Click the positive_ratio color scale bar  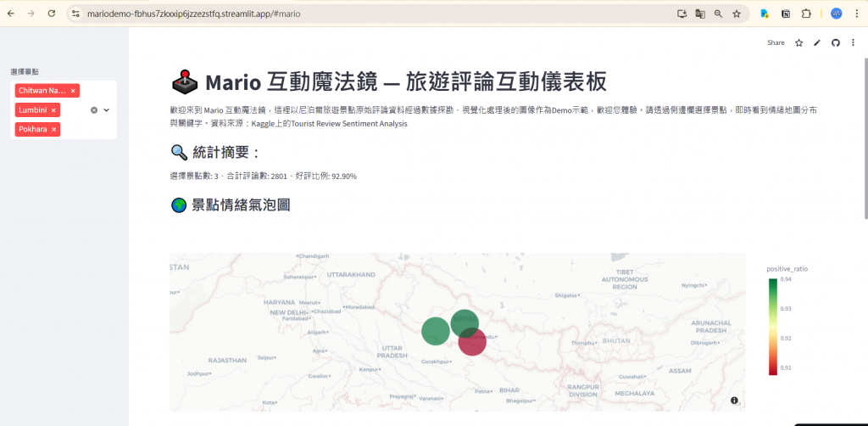click(x=773, y=327)
